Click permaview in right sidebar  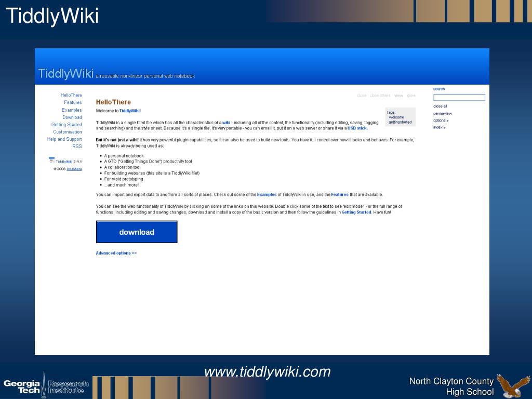(x=443, y=113)
